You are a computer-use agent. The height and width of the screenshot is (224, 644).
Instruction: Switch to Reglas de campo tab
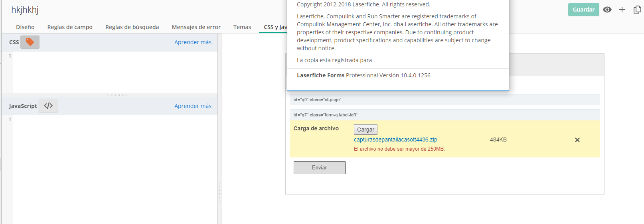pyautogui.click(x=70, y=27)
